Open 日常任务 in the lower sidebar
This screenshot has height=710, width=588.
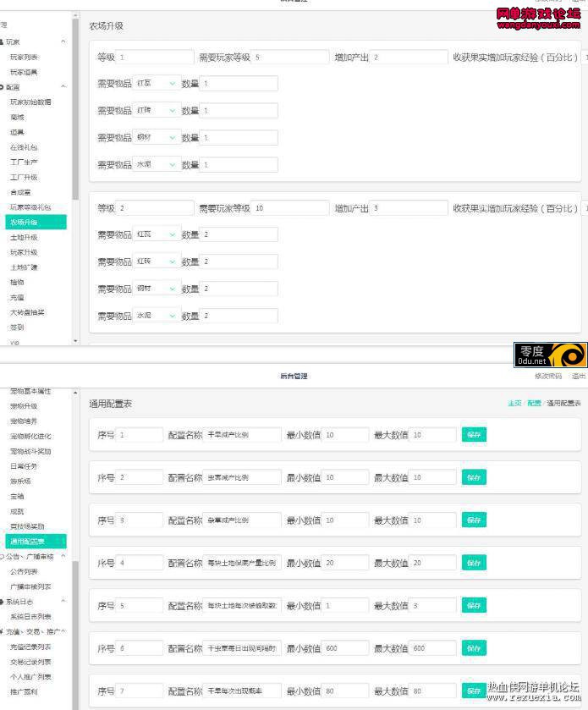(x=24, y=466)
